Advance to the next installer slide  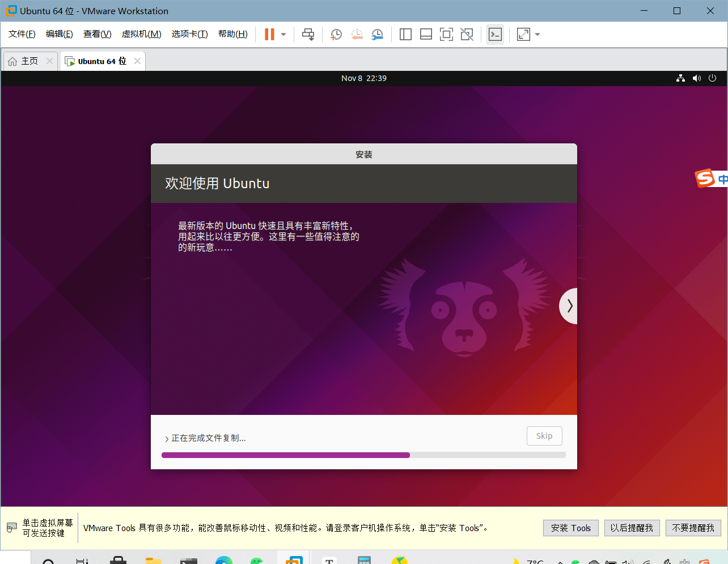tap(569, 306)
